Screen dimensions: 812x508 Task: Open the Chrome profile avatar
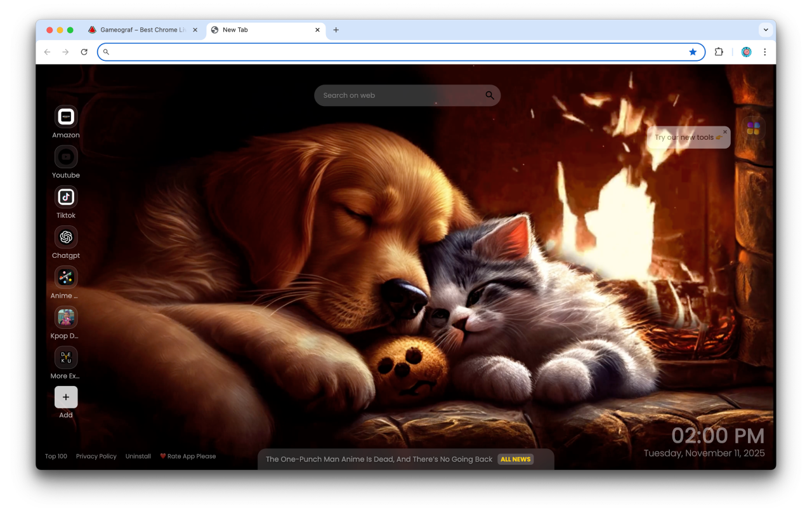(x=747, y=52)
